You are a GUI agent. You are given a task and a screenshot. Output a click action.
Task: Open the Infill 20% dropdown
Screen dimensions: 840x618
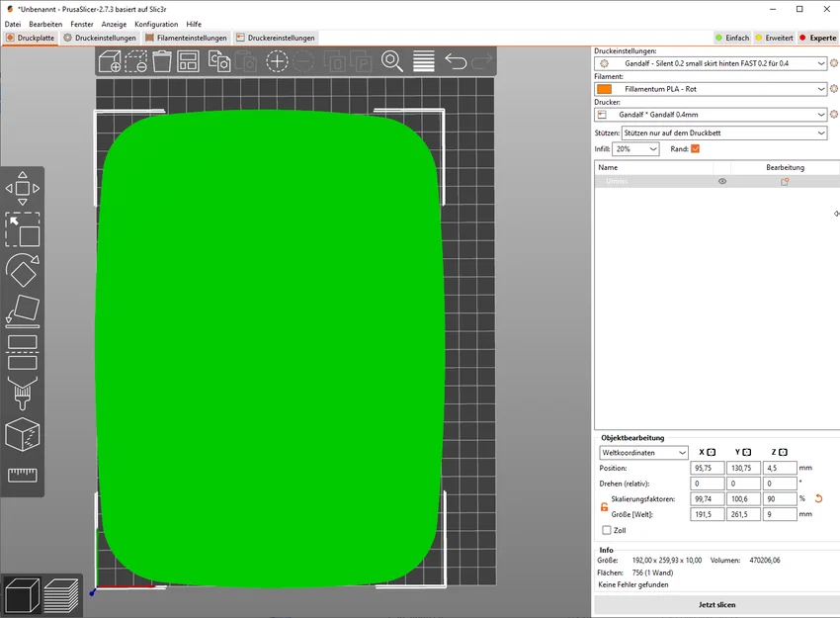(x=635, y=149)
